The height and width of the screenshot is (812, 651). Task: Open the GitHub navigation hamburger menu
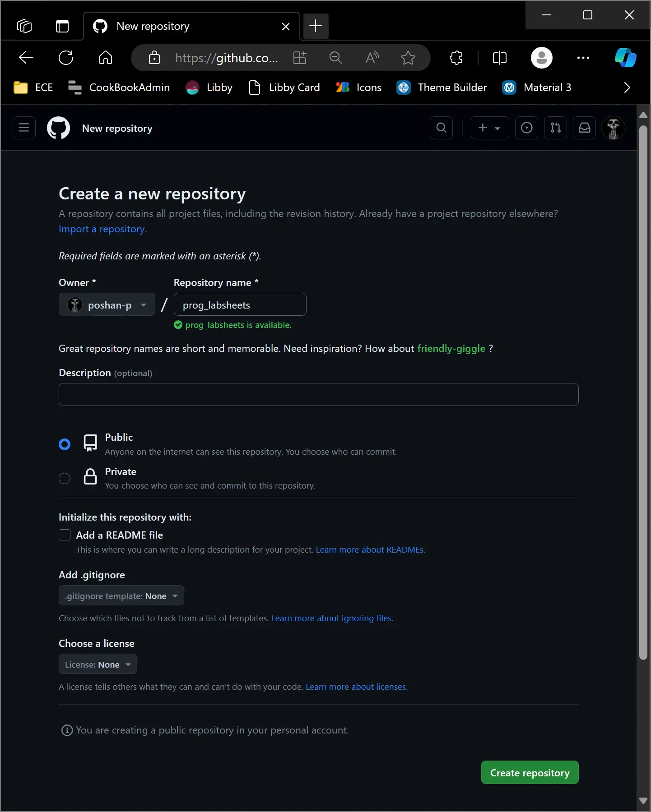(x=23, y=128)
